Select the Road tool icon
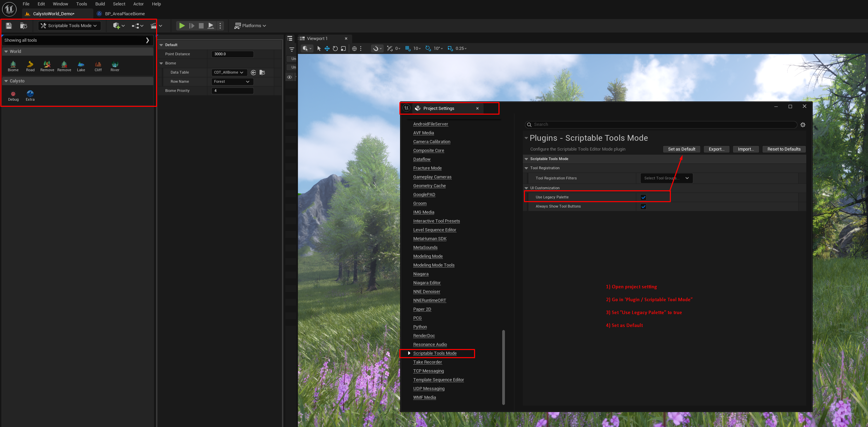This screenshot has width=868, height=427. pos(30,64)
